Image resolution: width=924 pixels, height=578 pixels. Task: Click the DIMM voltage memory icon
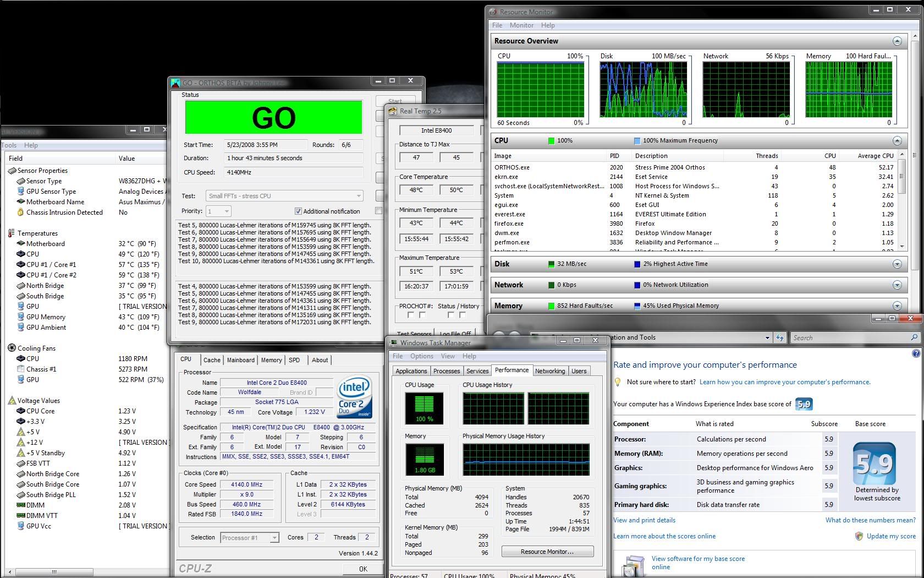[x=21, y=505]
